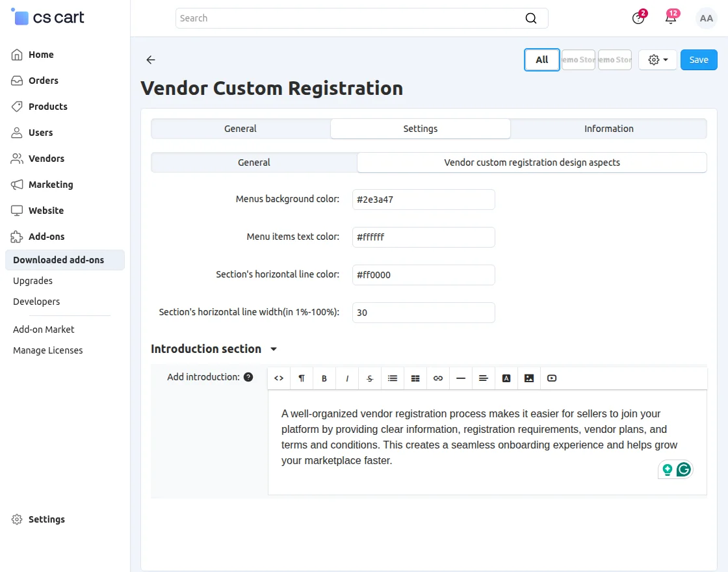Go back using the left arrow
The height and width of the screenshot is (572, 728).
pos(150,59)
